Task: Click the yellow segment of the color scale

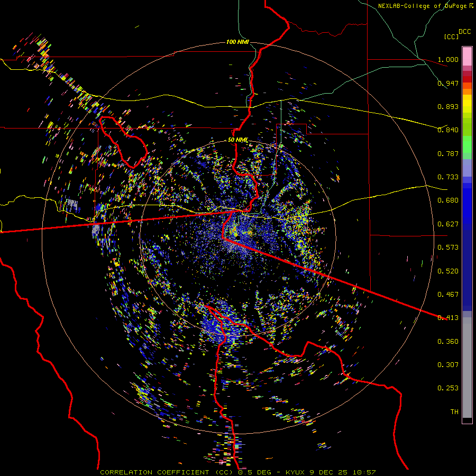Action: pos(467,104)
